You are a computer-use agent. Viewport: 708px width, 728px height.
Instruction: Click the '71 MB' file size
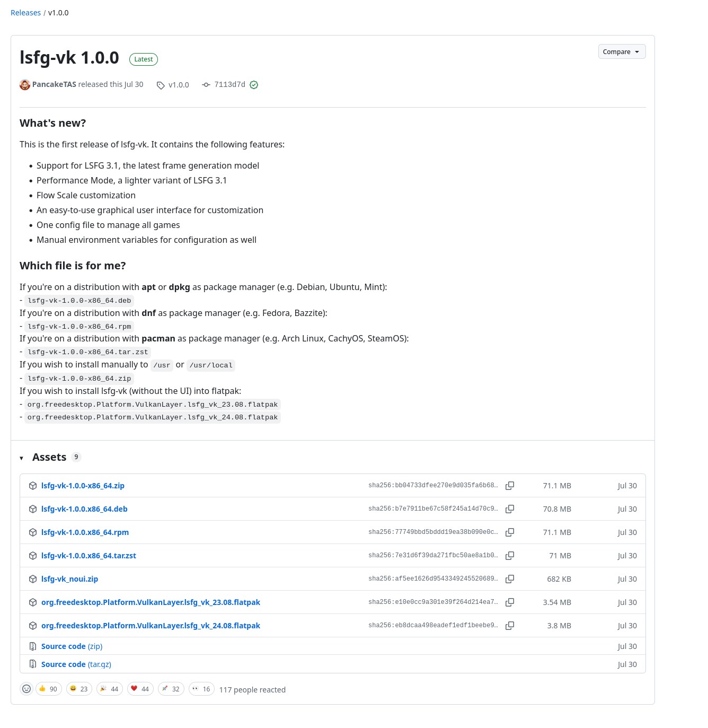point(560,556)
